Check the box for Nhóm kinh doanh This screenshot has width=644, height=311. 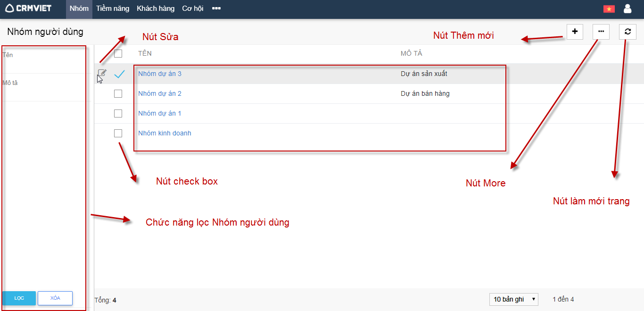click(x=118, y=134)
